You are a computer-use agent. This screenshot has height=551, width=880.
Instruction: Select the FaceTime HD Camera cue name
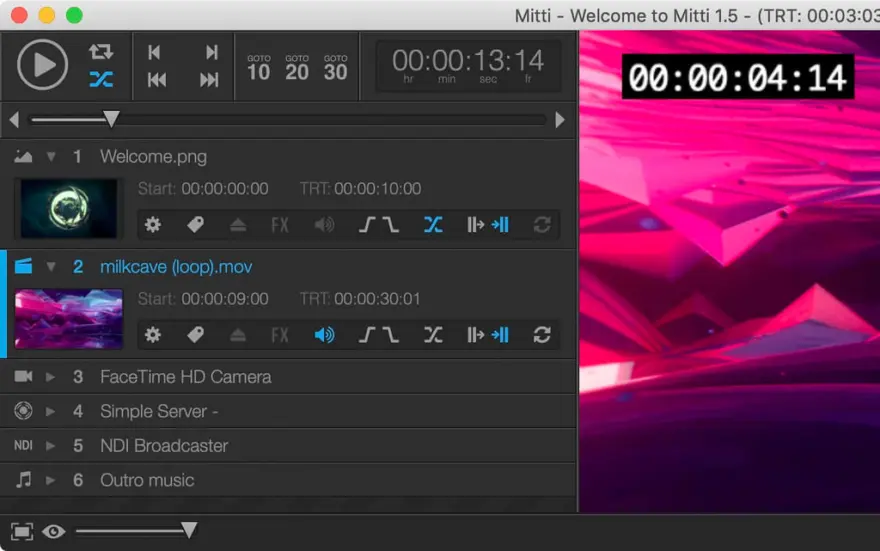click(186, 377)
